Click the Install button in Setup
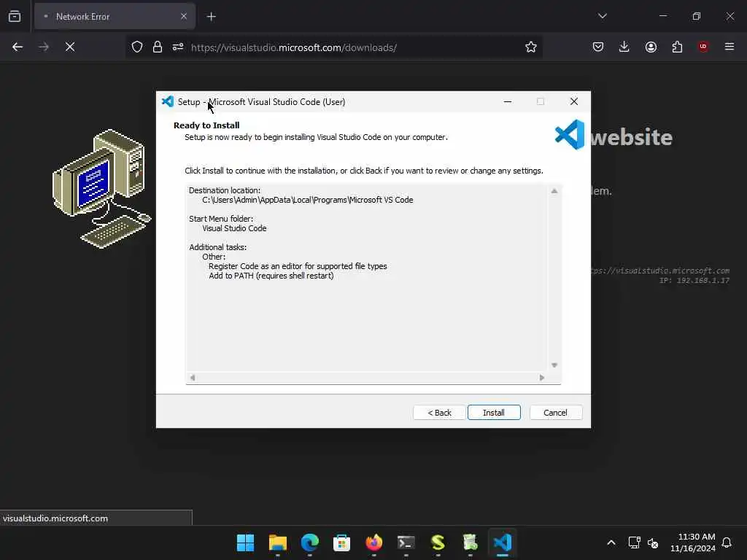The height and width of the screenshot is (560, 747). (x=494, y=413)
